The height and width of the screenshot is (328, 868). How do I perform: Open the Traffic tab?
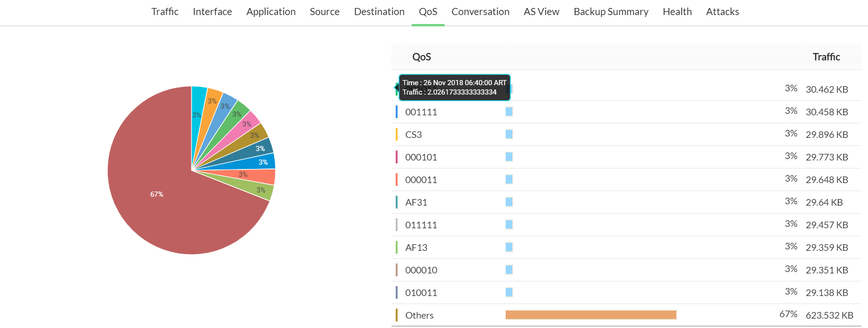point(164,12)
